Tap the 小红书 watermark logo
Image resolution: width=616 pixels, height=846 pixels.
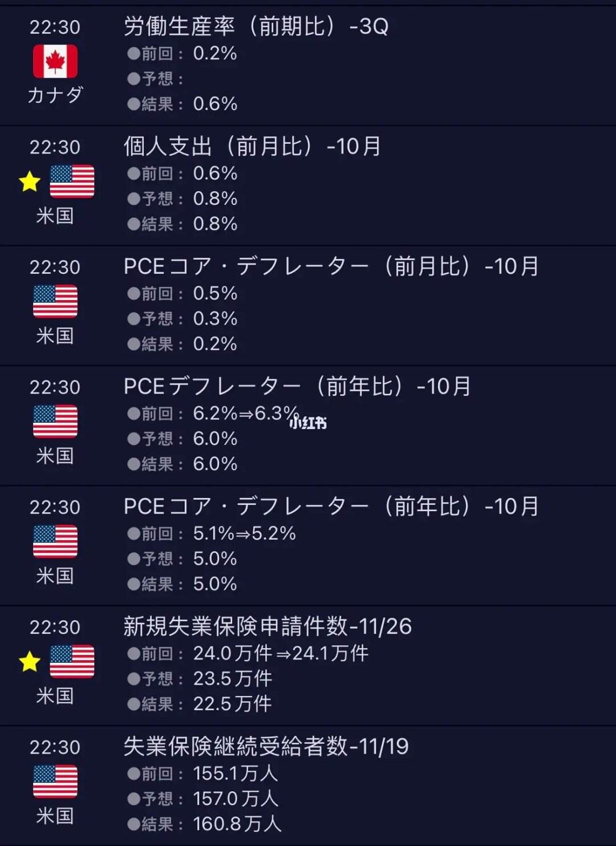coord(308,423)
